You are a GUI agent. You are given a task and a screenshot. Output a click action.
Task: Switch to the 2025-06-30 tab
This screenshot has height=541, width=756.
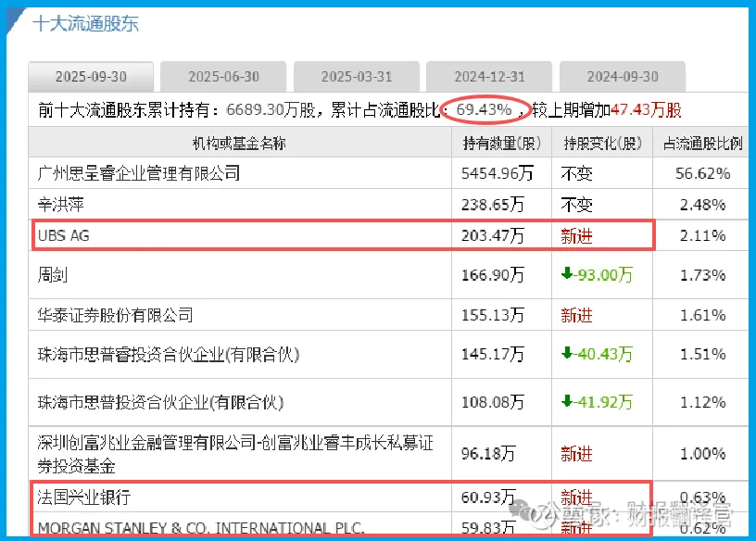pyautogui.click(x=223, y=77)
